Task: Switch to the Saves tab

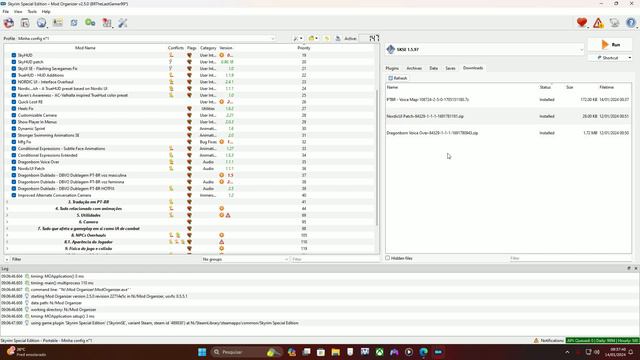Action: [x=450, y=68]
